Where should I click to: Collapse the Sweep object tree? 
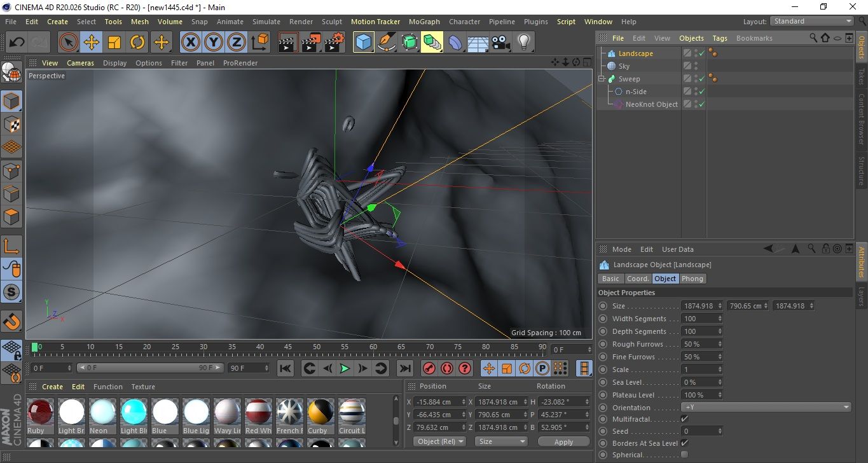(602, 79)
